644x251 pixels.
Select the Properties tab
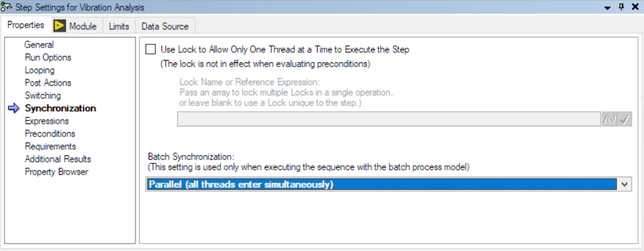[26, 25]
